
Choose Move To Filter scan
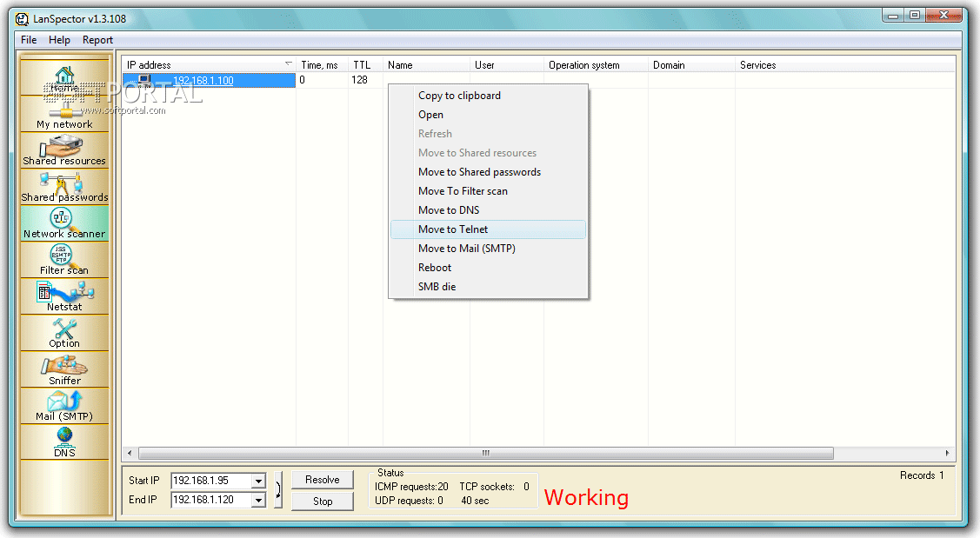tap(488, 191)
